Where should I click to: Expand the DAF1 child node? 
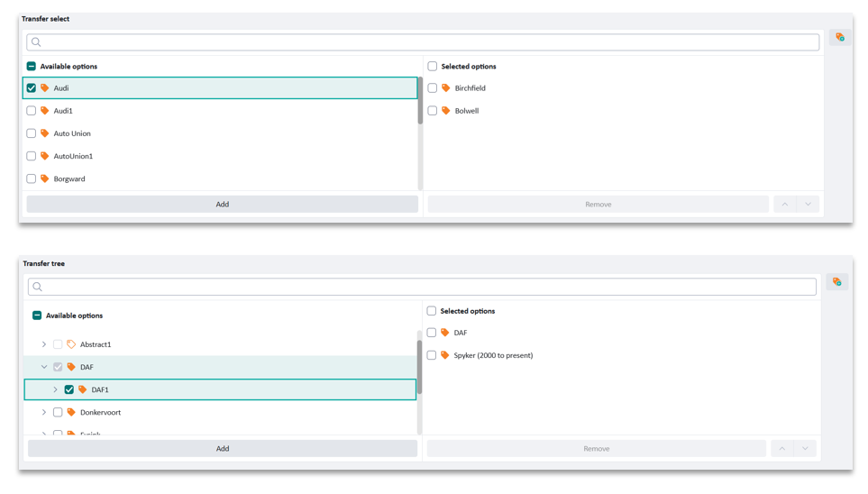coord(55,389)
